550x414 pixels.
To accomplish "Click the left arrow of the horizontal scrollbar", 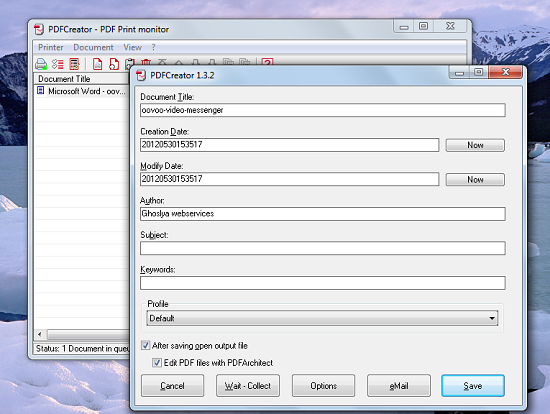I will click(x=40, y=334).
